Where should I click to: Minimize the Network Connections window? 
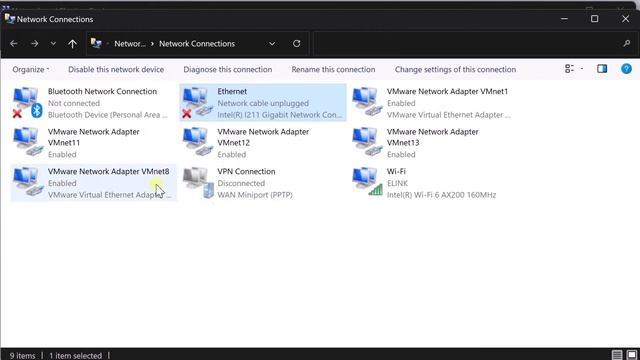[x=564, y=19]
